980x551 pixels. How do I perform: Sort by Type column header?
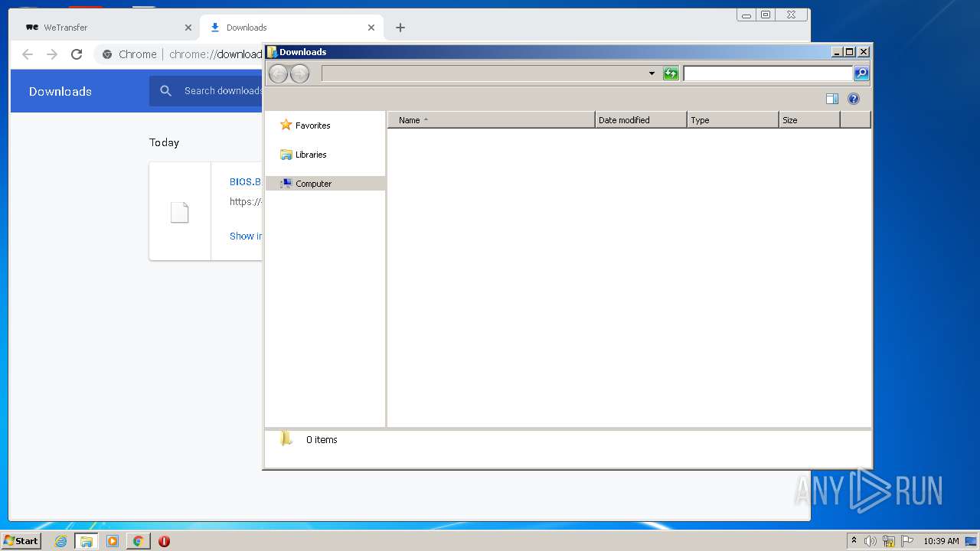(733, 120)
